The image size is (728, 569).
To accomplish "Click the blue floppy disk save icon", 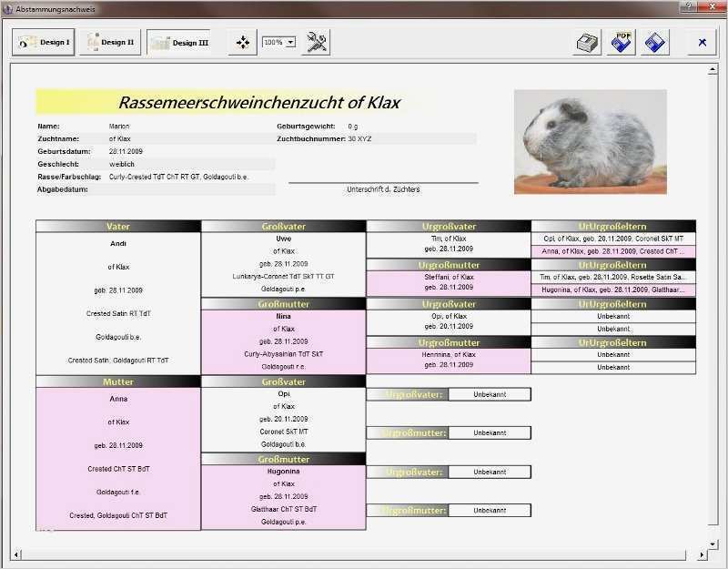I will pos(655,42).
